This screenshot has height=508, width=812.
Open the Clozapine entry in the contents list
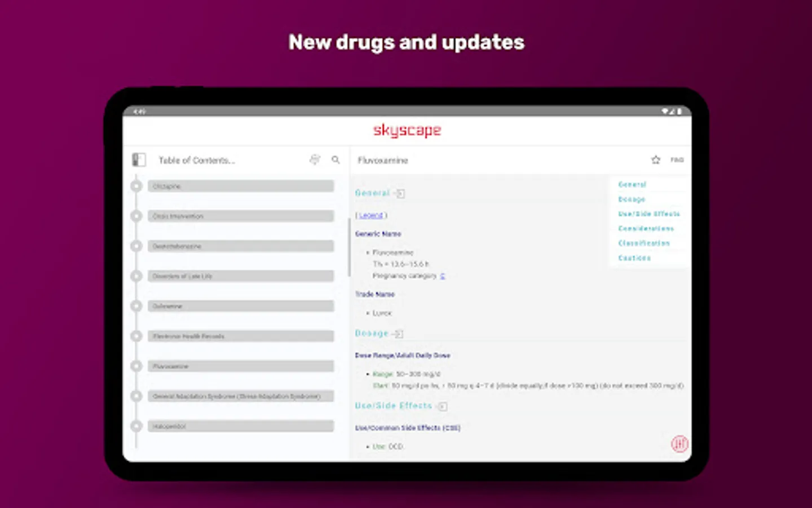coord(241,186)
